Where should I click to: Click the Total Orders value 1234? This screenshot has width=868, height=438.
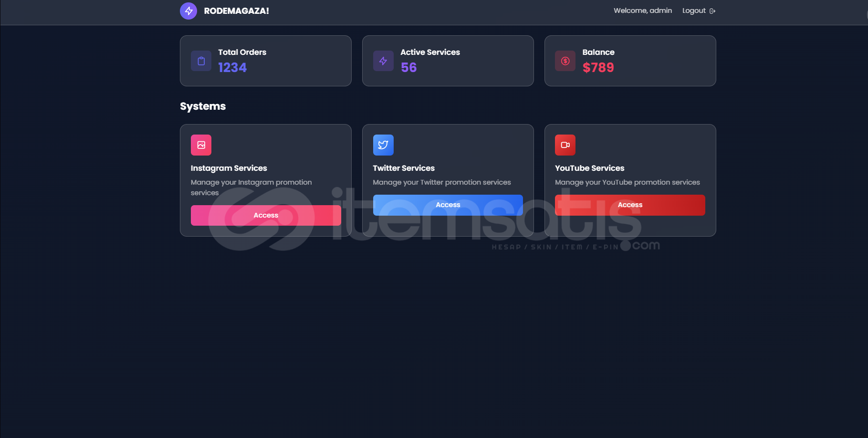click(232, 68)
